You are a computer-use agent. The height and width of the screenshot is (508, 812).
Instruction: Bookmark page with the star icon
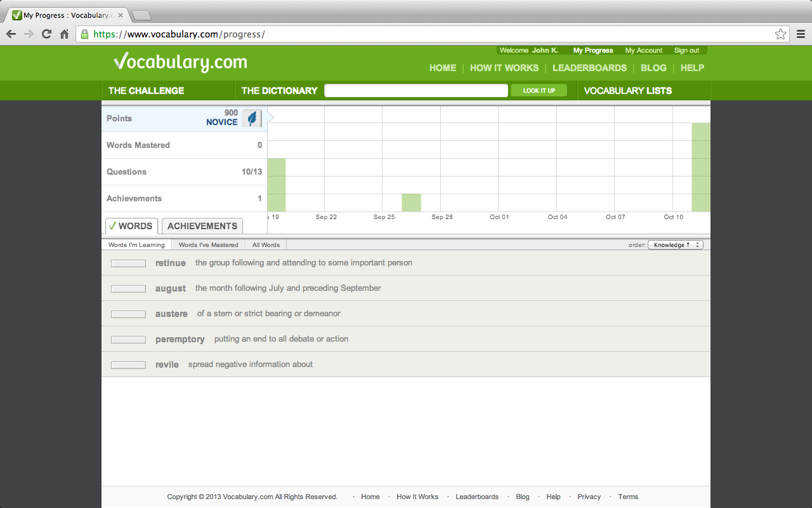coord(780,34)
